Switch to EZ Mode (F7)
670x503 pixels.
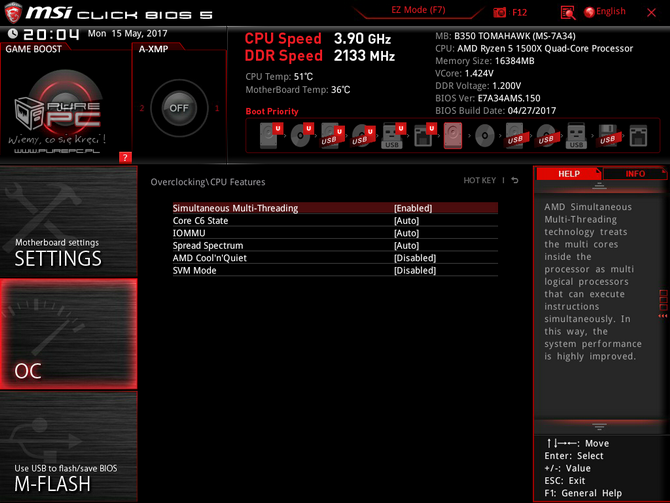[x=418, y=10]
